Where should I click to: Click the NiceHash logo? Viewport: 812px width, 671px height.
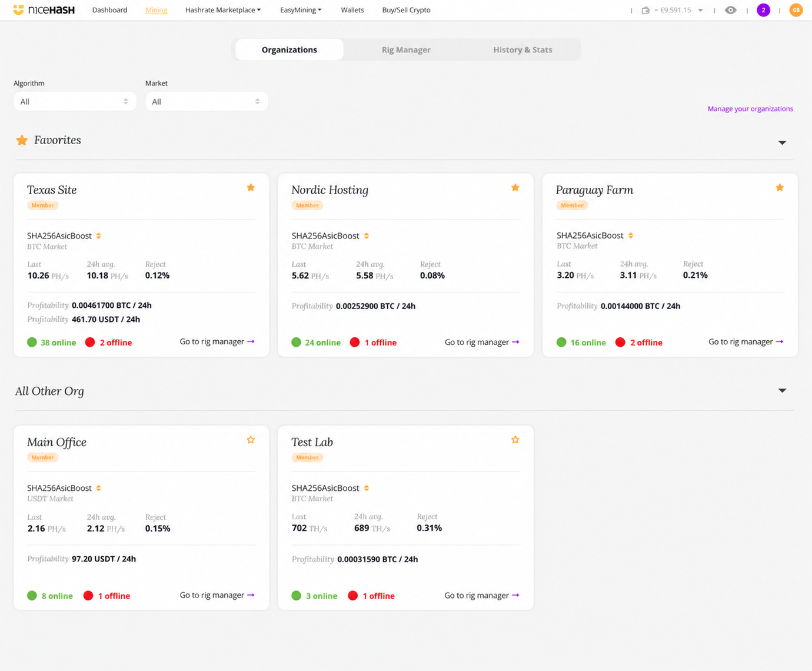click(44, 10)
